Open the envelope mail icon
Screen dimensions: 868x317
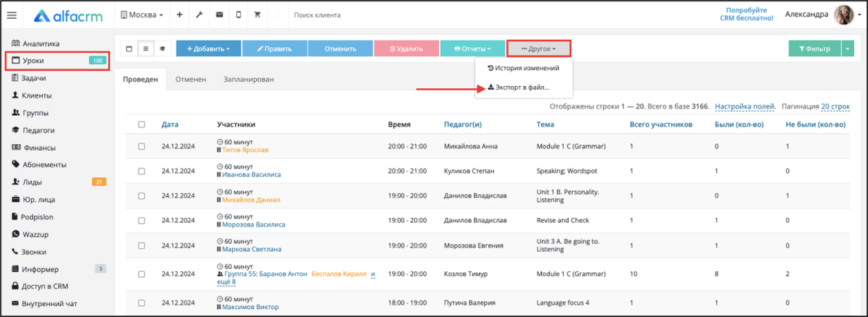coord(218,15)
